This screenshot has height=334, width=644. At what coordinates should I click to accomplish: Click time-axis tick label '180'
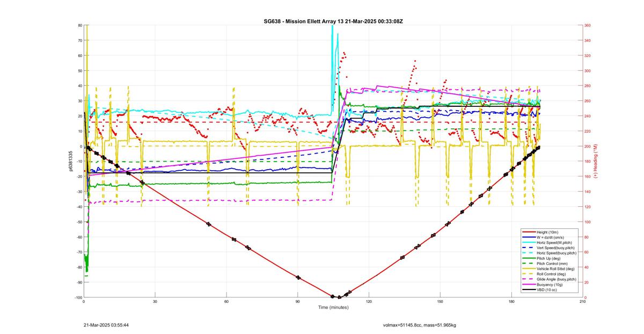click(511, 302)
